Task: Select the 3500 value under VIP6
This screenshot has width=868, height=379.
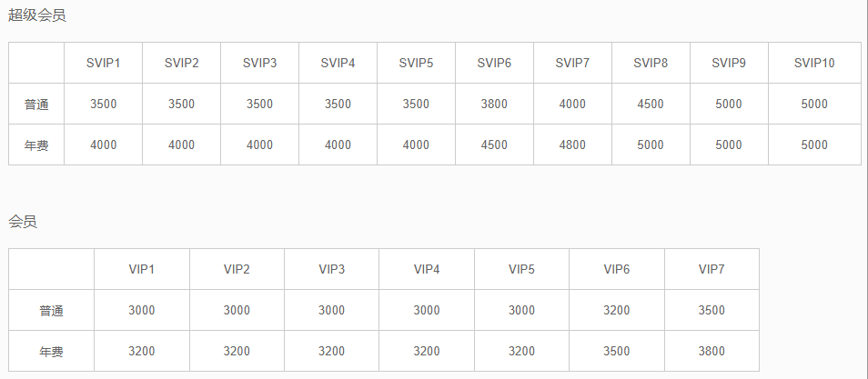Action: [x=616, y=352]
